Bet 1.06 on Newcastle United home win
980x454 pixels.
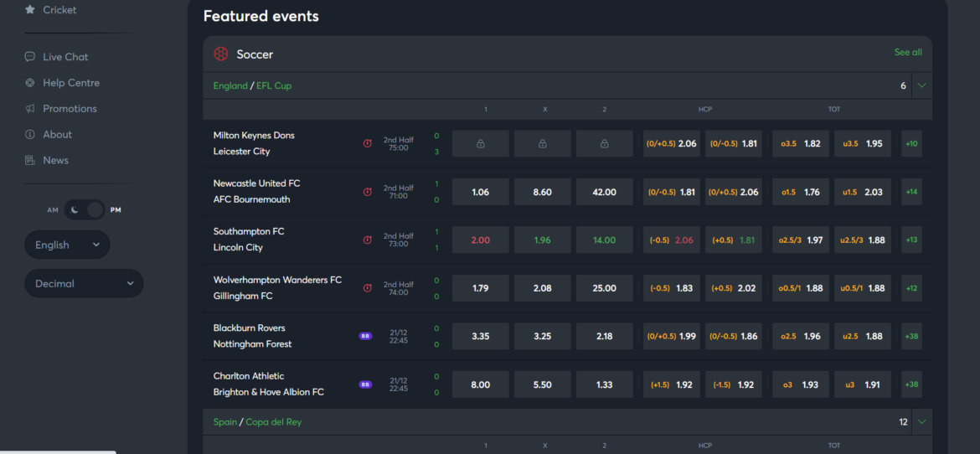(x=481, y=192)
